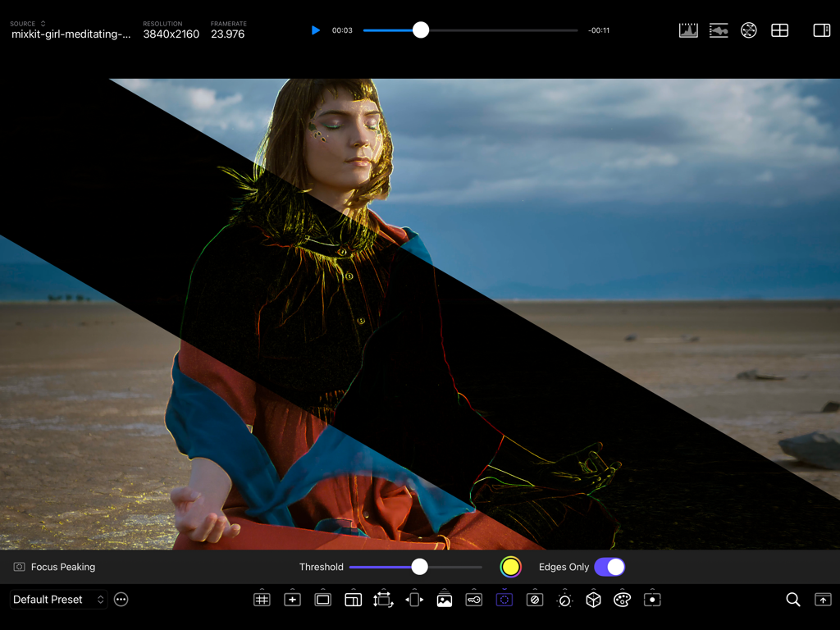Click the yellow peaking color swatch
Image resolution: width=840 pixels, height=630 pixels.
click(x=510, y=567)
